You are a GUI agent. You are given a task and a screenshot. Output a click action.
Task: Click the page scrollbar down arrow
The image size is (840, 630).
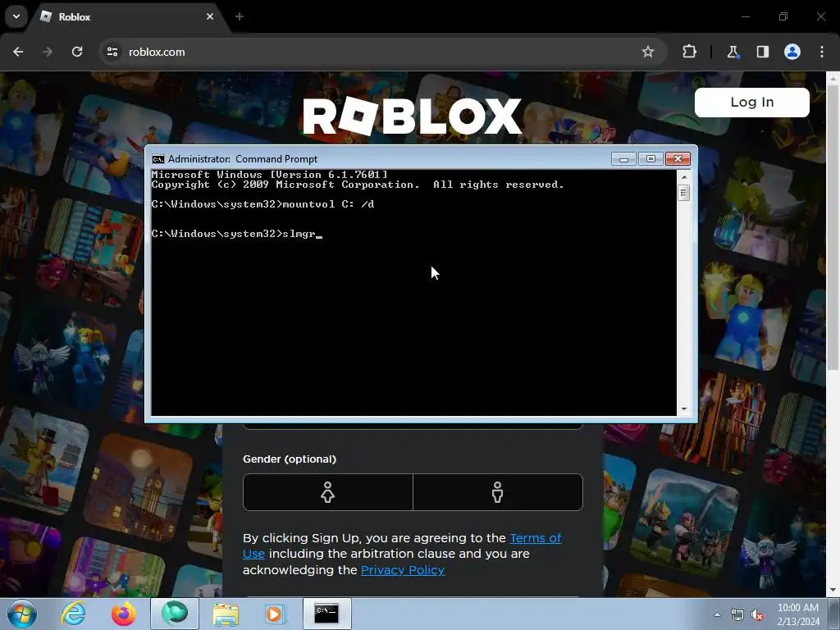point(833,591)
